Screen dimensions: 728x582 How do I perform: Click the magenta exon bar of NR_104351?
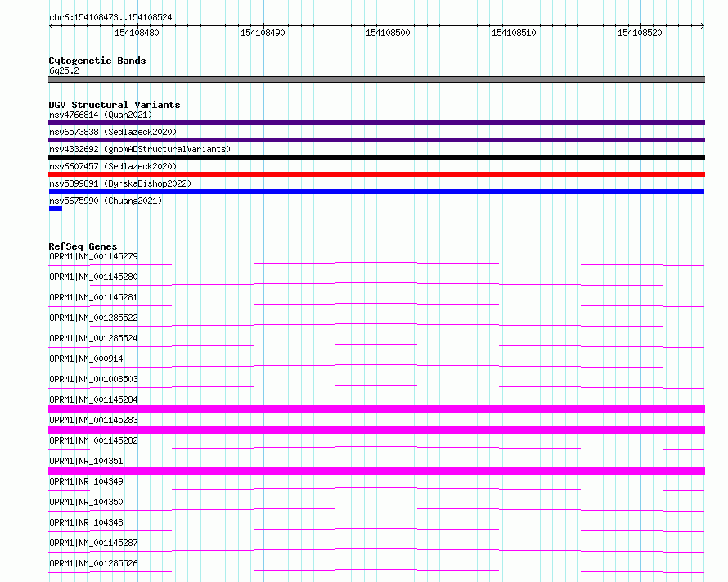coord(376,471)
